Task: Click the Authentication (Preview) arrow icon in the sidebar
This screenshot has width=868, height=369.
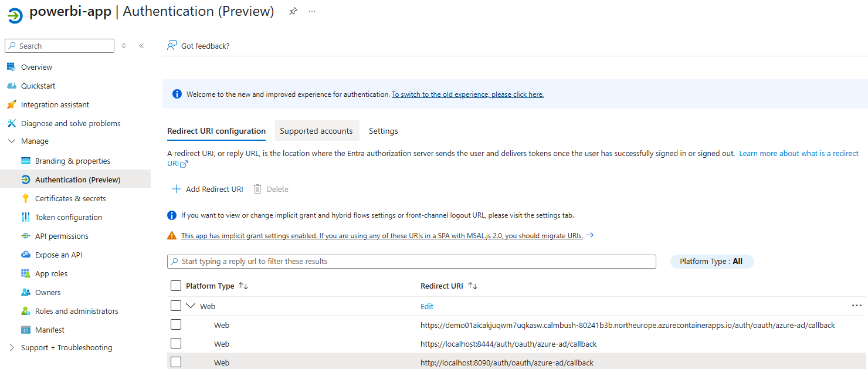Action: point(25,180)
